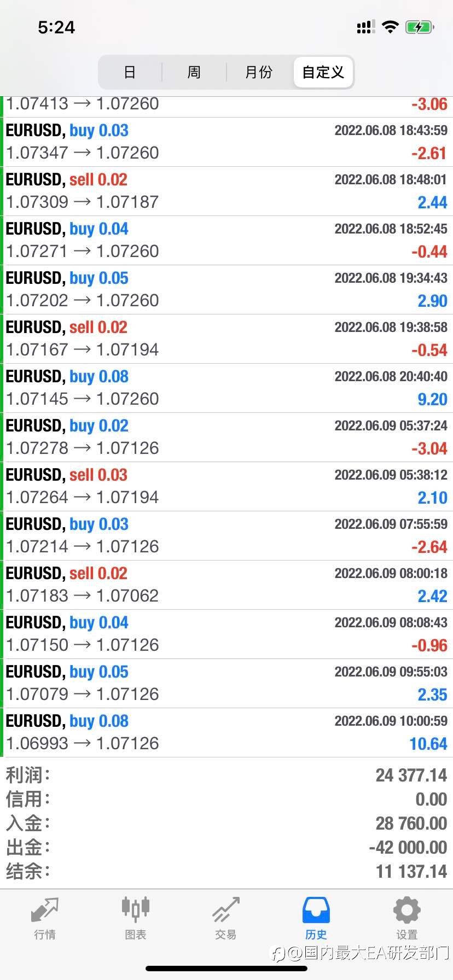Screen dimensions: 453x980
Task: Select the 自定义 custom period segment
Action: pyautogui.click(x=323, y=72)
